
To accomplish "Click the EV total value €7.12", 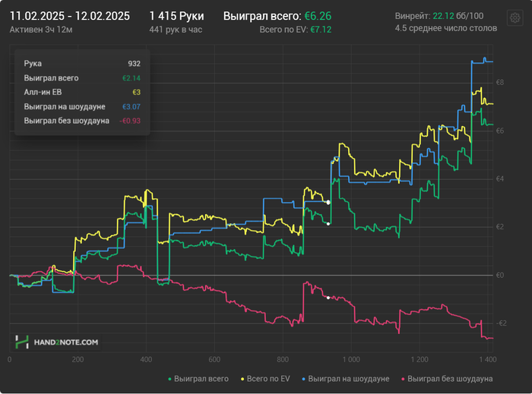I will (321, 30).
